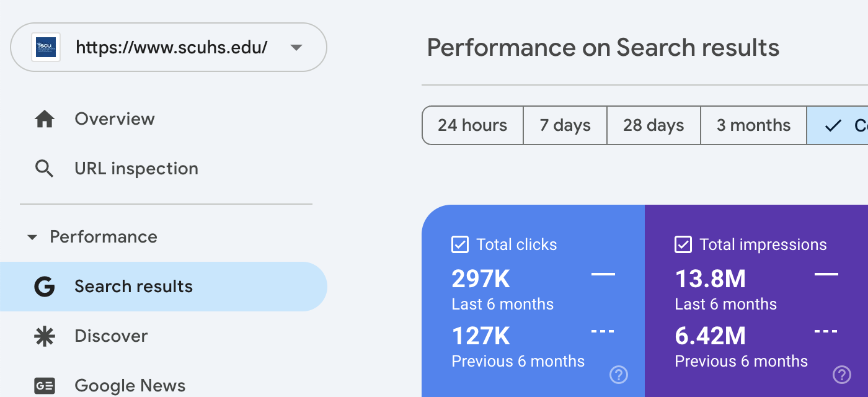Choose the 28 days range
The width and height of the screenshot is (868, 397).
pos(654,125)
